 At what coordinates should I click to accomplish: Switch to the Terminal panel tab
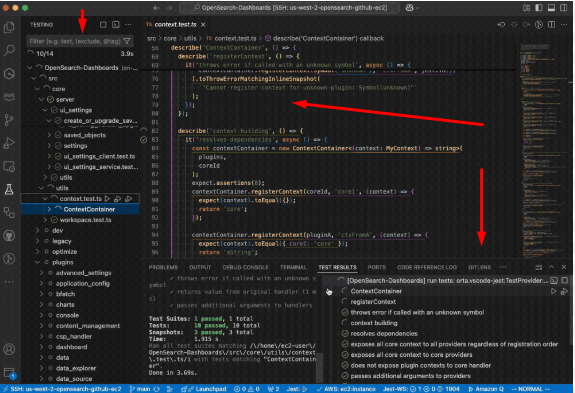point(293,267)
